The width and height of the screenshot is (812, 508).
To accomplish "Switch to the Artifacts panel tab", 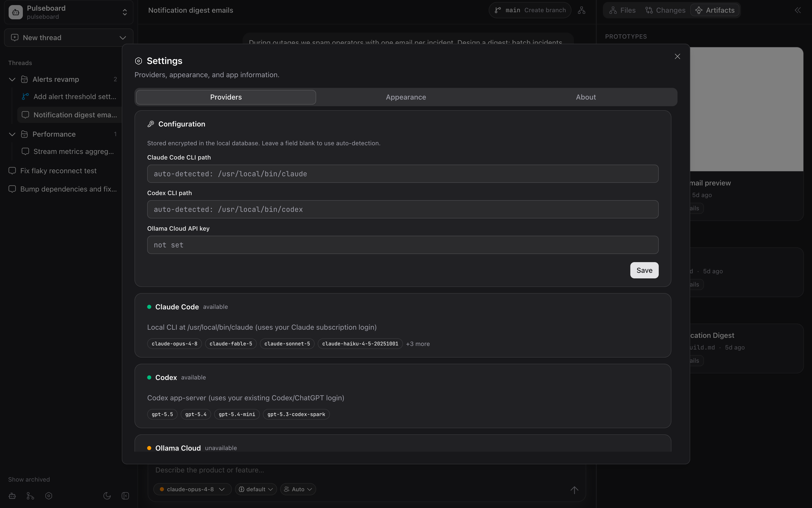I will (x=715, y=10).
